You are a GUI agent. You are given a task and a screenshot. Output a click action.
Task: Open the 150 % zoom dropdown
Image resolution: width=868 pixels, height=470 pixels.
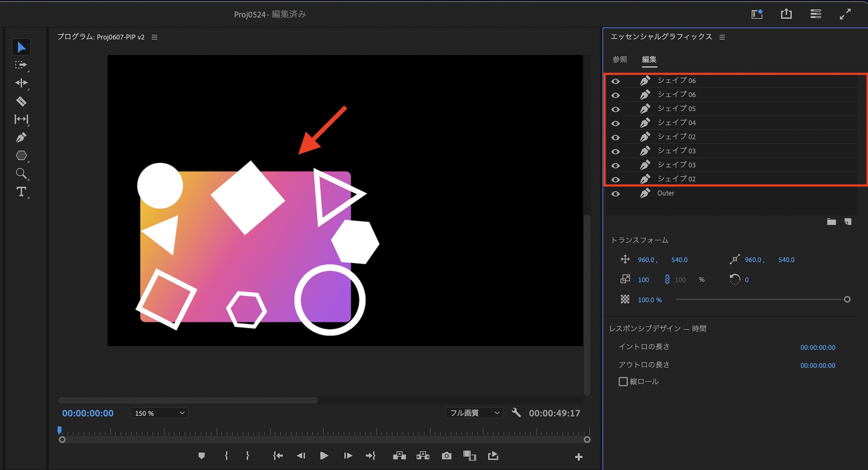click(159, 413)
